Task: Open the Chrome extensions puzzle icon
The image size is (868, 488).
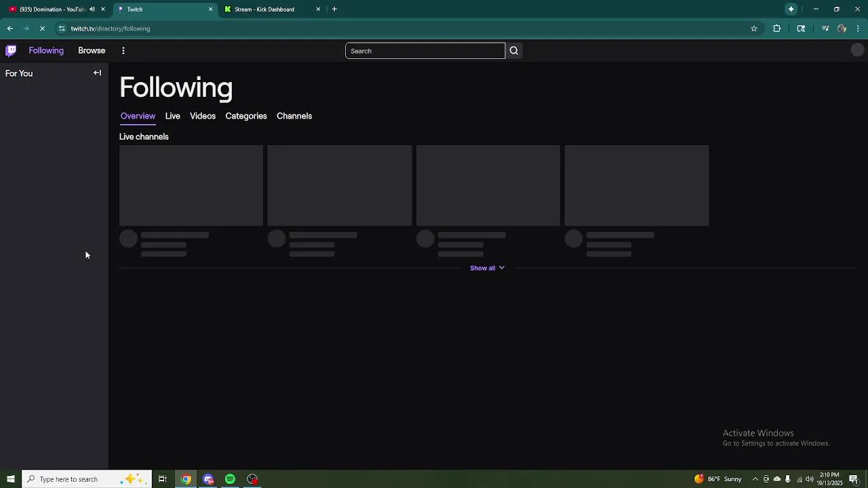Action: click(777, 28)
